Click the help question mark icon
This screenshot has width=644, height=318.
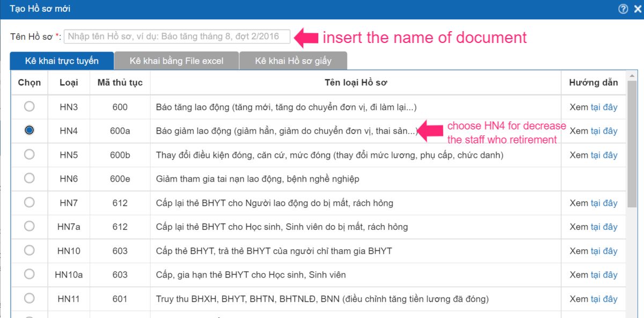point(623,9)
